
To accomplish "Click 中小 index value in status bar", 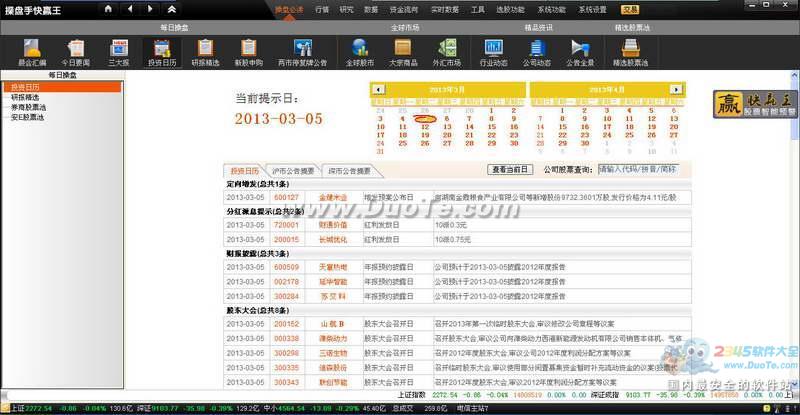I will [290, 408].
